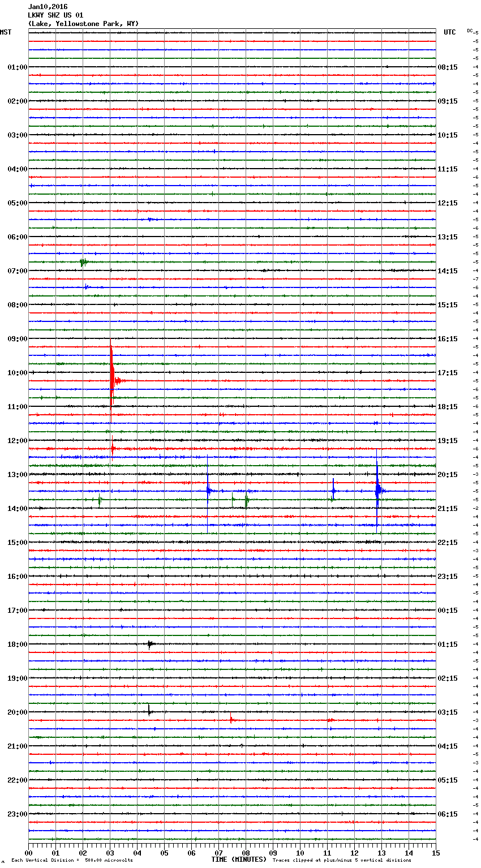This screenshot has width=481, height=868.
Task: Select the 10:00 MST time label
Action: 17,373
